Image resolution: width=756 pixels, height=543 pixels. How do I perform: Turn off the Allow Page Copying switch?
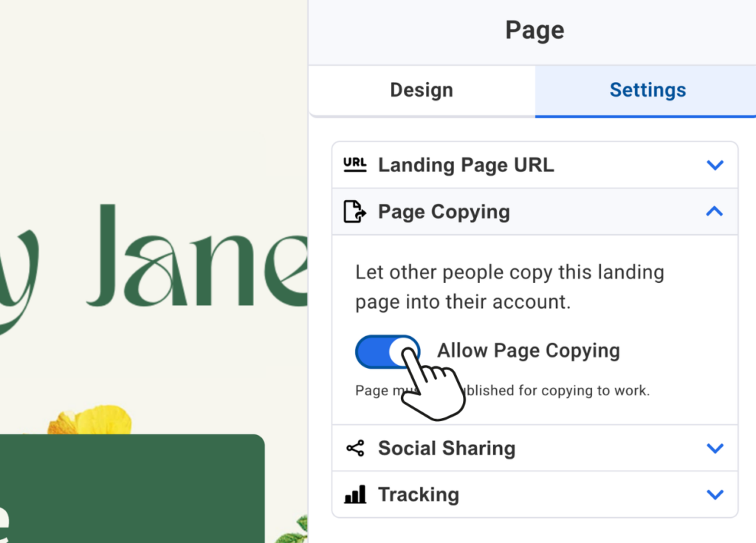(x=388, y=352)
